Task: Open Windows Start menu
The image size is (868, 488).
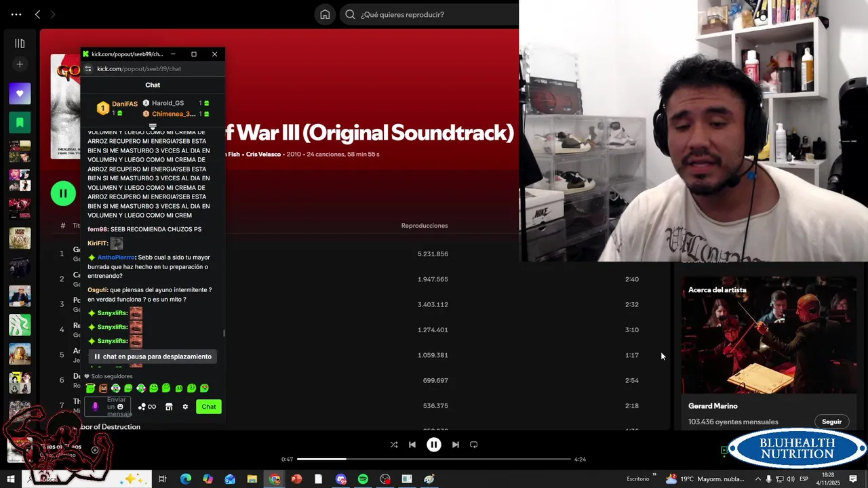Action: 11,479
